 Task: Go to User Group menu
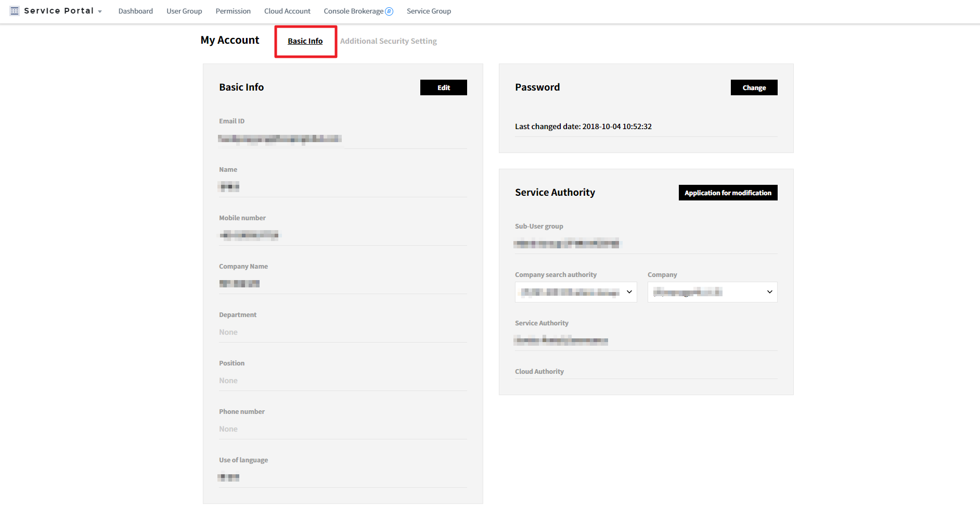point(184,11)
